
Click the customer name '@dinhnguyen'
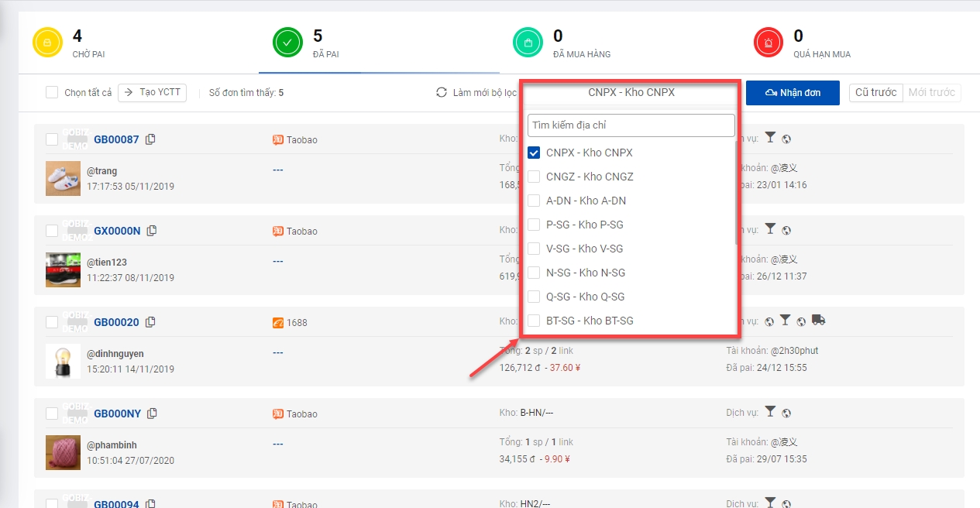pos(115,354)
